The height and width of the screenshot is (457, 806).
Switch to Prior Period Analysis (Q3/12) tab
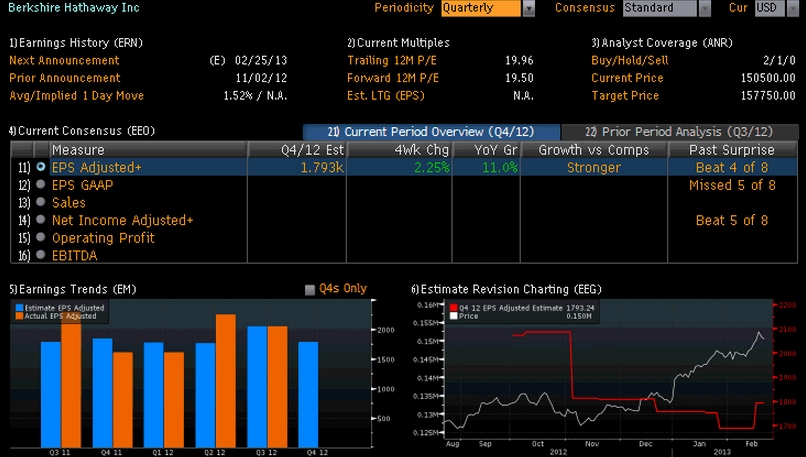[x=680, y=132]
